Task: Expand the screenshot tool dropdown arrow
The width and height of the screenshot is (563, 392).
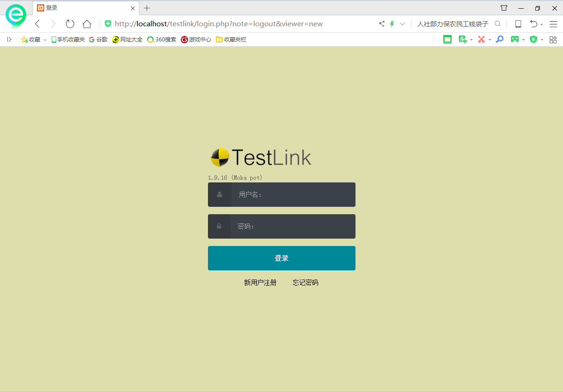Action: pos(490,40)
